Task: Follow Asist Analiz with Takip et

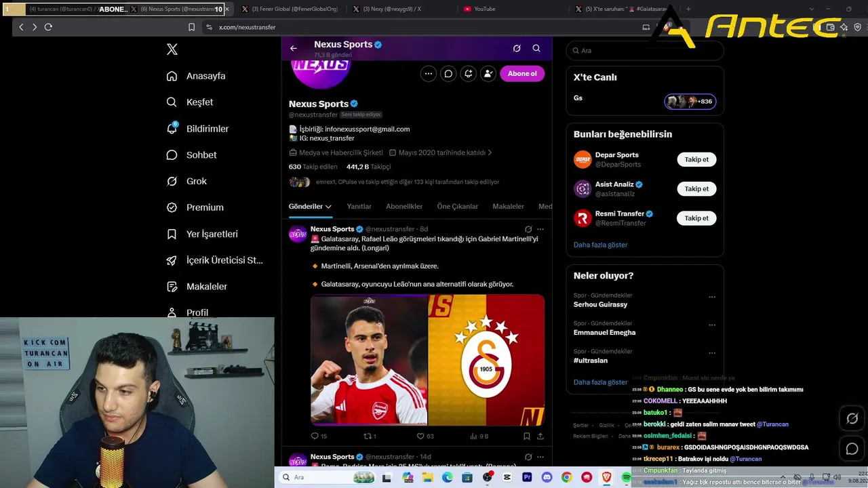Action: pos(696,189)
